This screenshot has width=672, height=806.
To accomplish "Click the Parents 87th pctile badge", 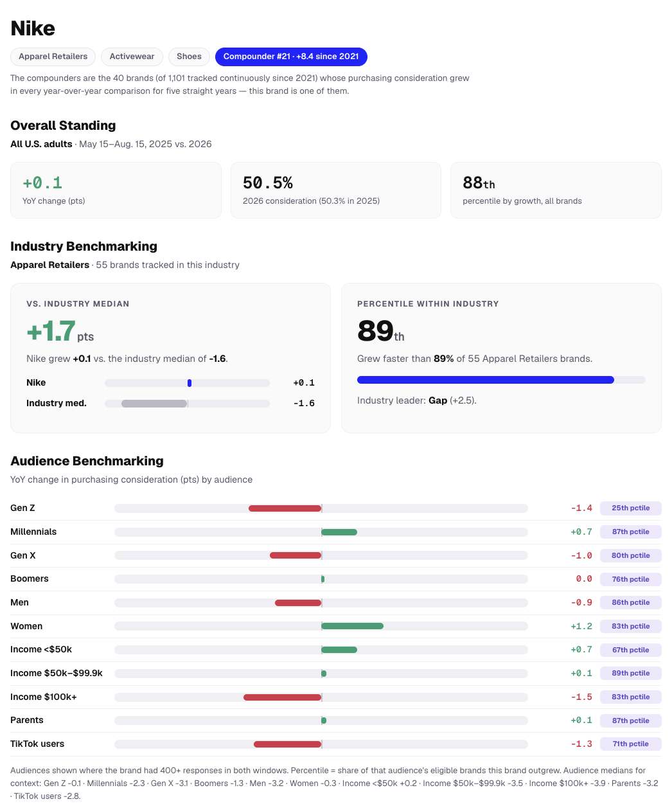I will (x=631, y=721).
